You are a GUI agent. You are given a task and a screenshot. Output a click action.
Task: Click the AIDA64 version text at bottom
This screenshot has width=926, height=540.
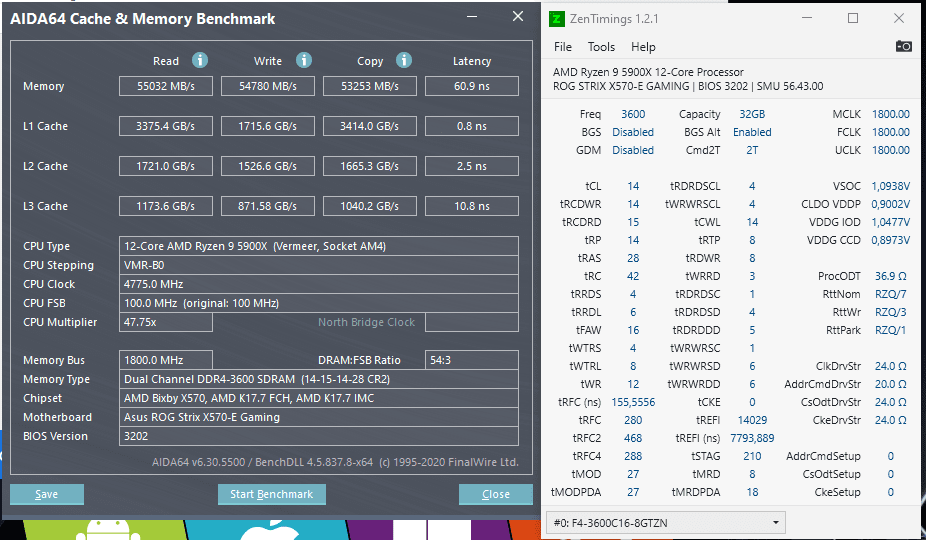coord(335,462)
